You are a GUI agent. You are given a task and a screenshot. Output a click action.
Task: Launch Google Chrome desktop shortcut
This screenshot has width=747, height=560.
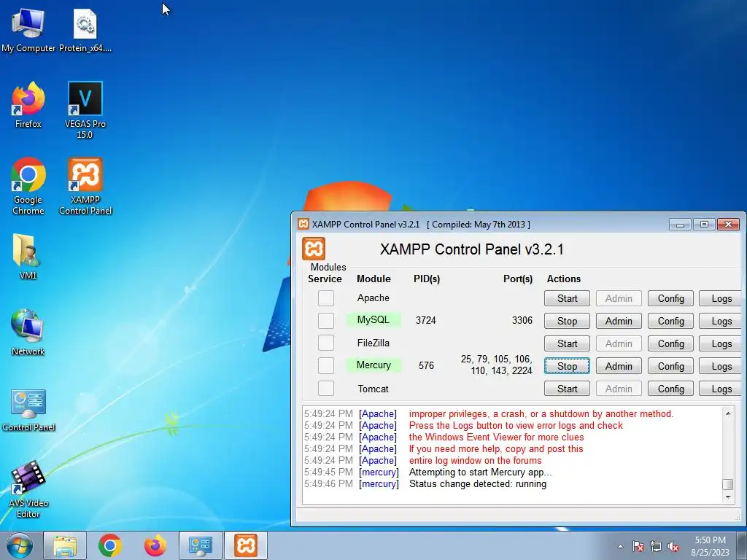tap(28, 186)
